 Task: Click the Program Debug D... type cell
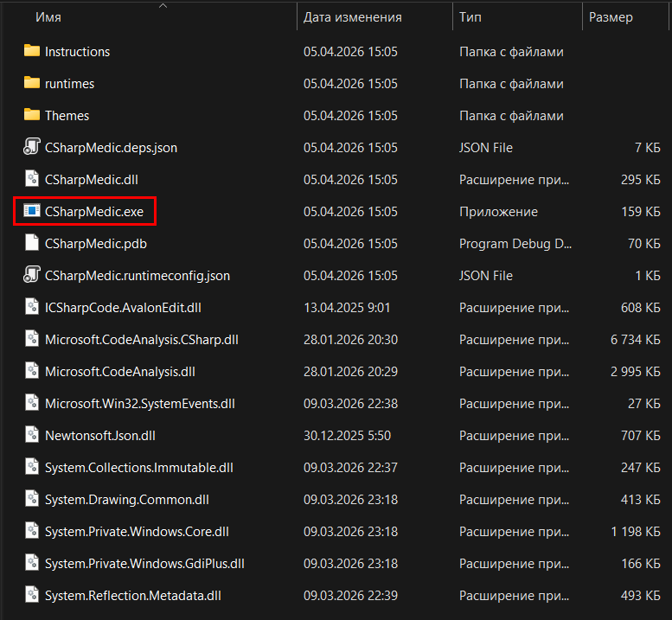pos(515,243)
